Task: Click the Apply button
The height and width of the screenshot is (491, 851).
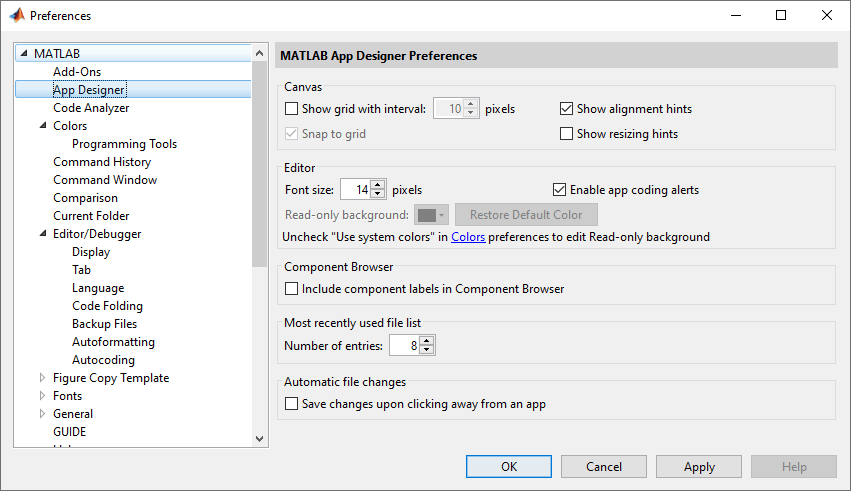Action: (x=699, y=466)
